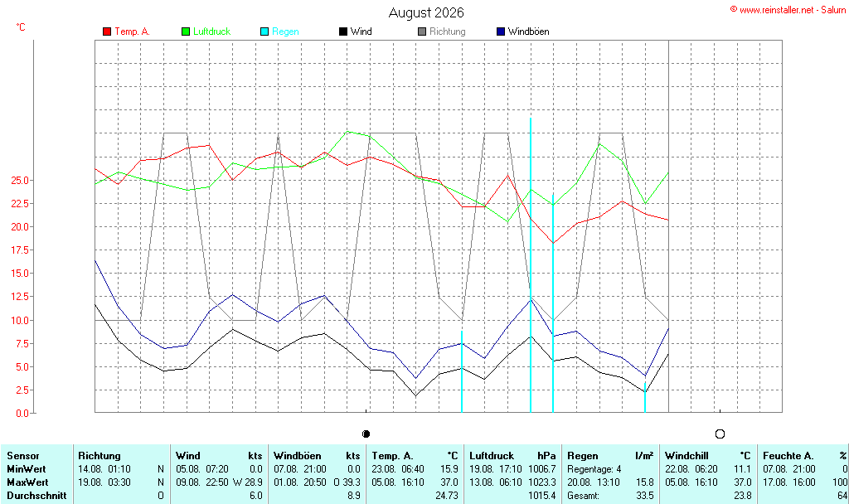Click the 7.5 y-axis tick label
Image resolution: width=849 pixels, height=504 pixels.
(x=22, y=344)
